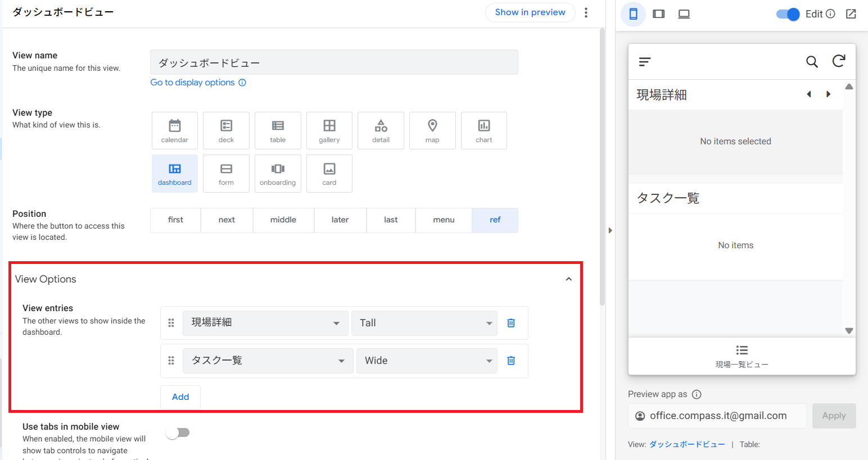Viewport: 868px width, 460px height.
Task: Click the Show in preview button
Action: [530, 12]
